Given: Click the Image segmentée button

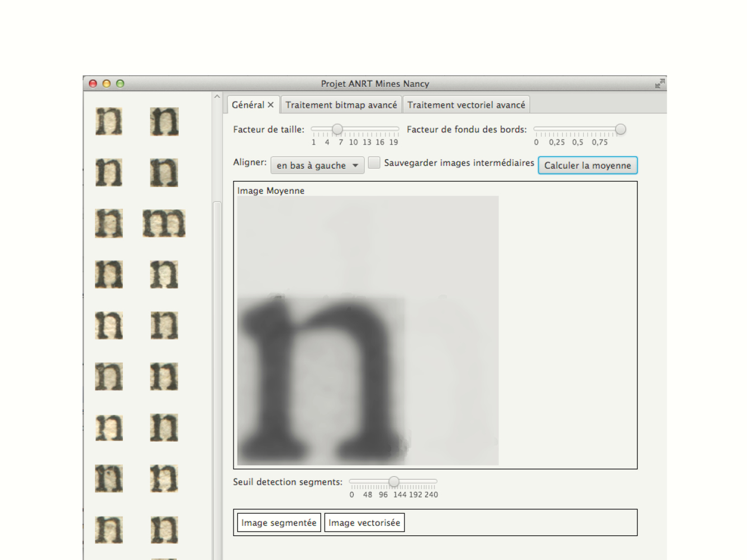Looking at the screenshot, I should [x=278, y=523].
